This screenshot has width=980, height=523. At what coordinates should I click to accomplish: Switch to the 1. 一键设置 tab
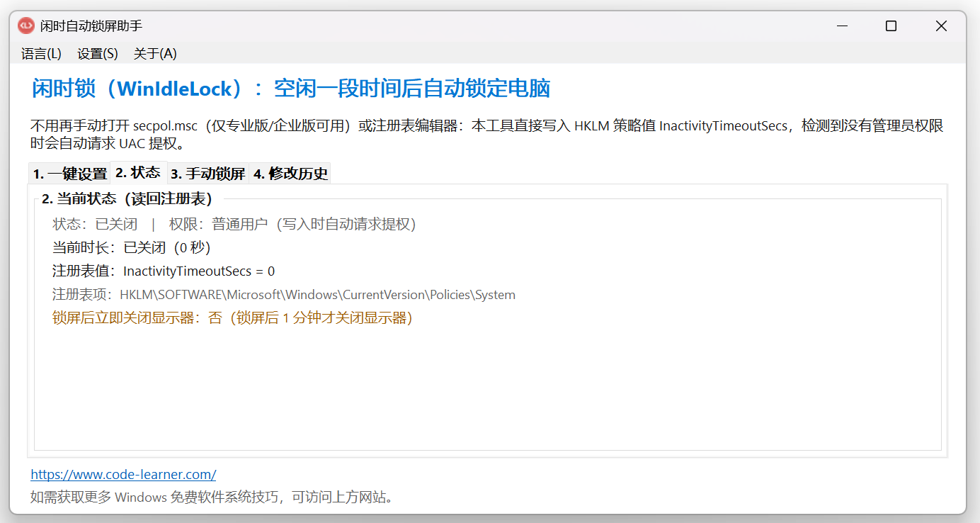point(69,174)
